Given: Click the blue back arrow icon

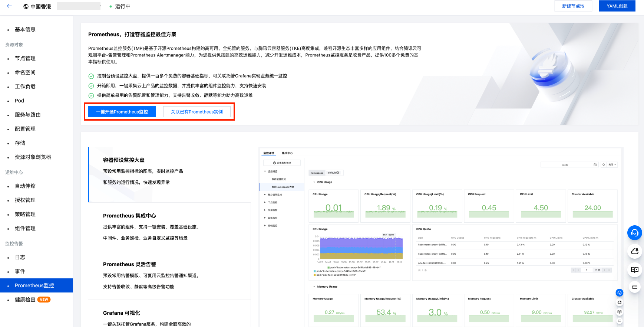Looking at the screenshot, I should 9,6.
